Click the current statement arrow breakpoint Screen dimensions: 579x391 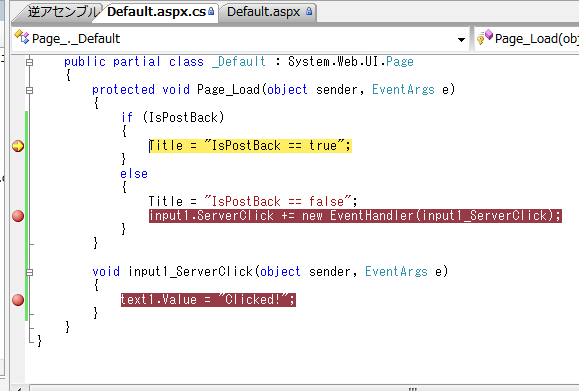click(18, 146)
